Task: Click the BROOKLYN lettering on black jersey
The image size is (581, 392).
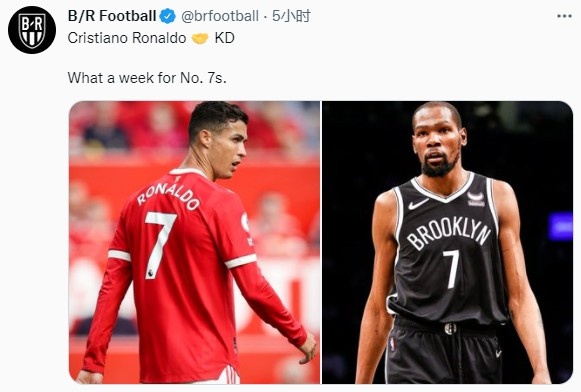Action: tap(449, 233)
